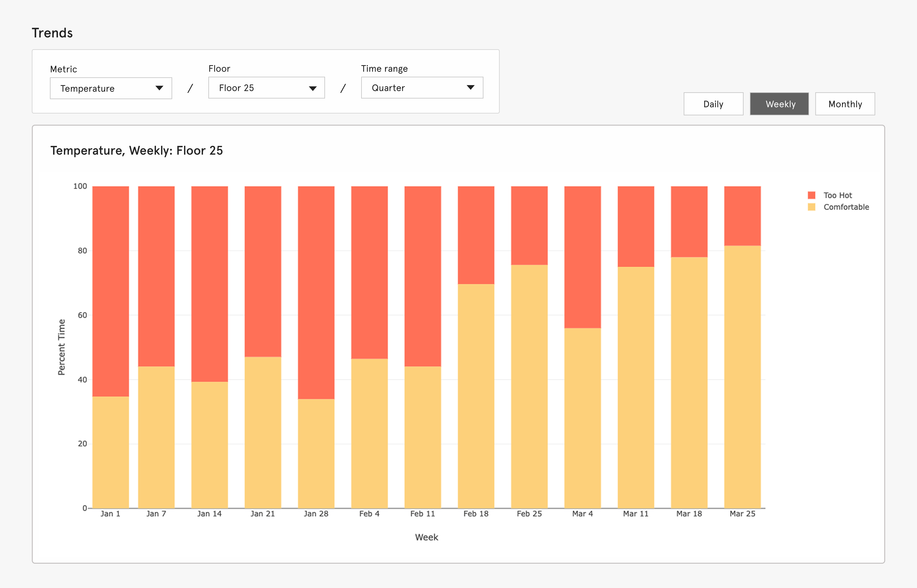Screen dimensions: 917x588
Task: Select the Feb 4 comfortable bar segment
Action: (369, 433)
